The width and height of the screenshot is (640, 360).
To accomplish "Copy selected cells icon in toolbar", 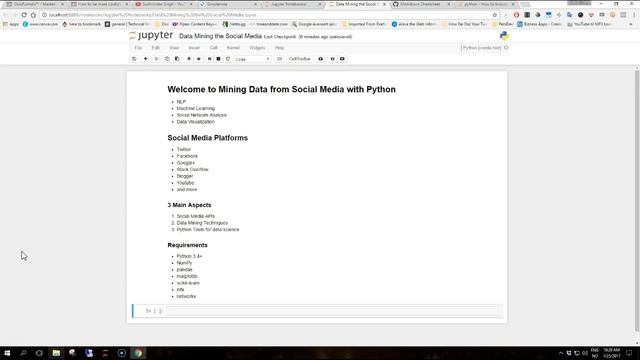I will [167, 59].
